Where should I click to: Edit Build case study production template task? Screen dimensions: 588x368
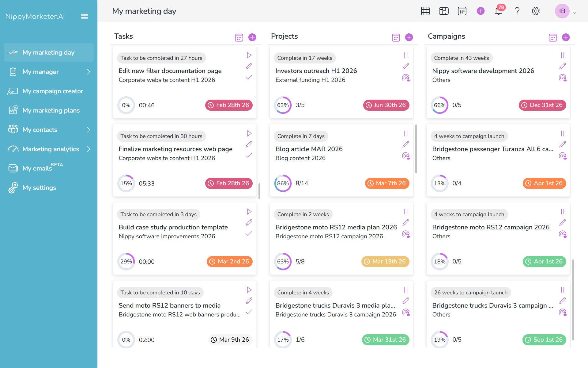249,222
